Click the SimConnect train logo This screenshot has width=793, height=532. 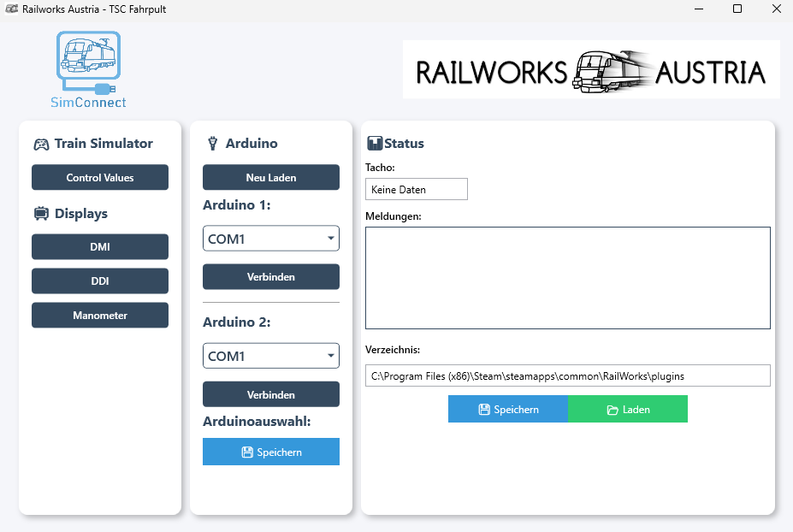coord(88,70)
